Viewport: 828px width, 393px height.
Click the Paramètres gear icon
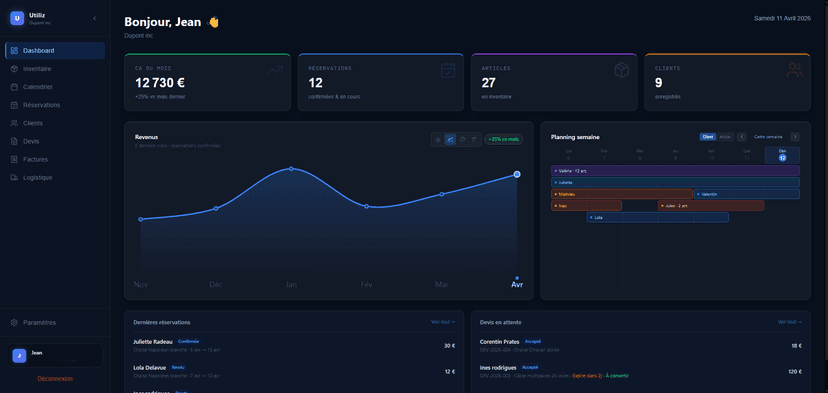(14, 322)
